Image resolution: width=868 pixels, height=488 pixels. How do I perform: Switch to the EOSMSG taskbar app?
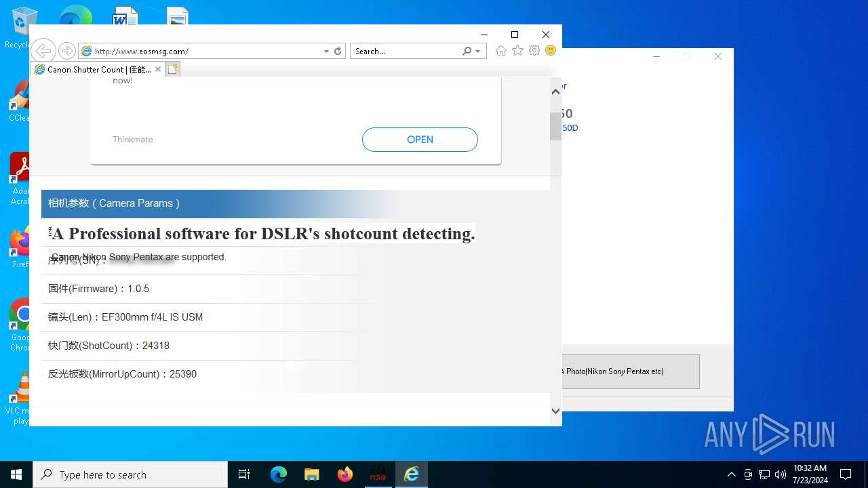pos(378,474)
